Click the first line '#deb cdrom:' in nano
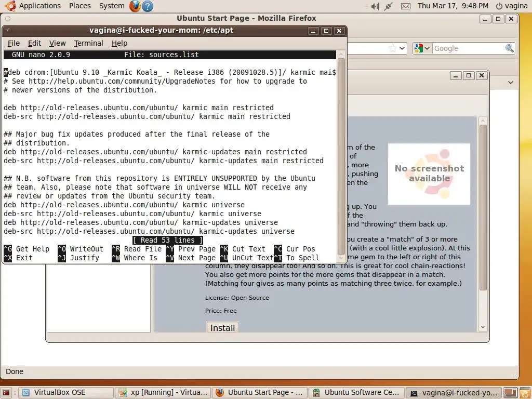Viewport: 532px width, 399px height. [170, 72]
